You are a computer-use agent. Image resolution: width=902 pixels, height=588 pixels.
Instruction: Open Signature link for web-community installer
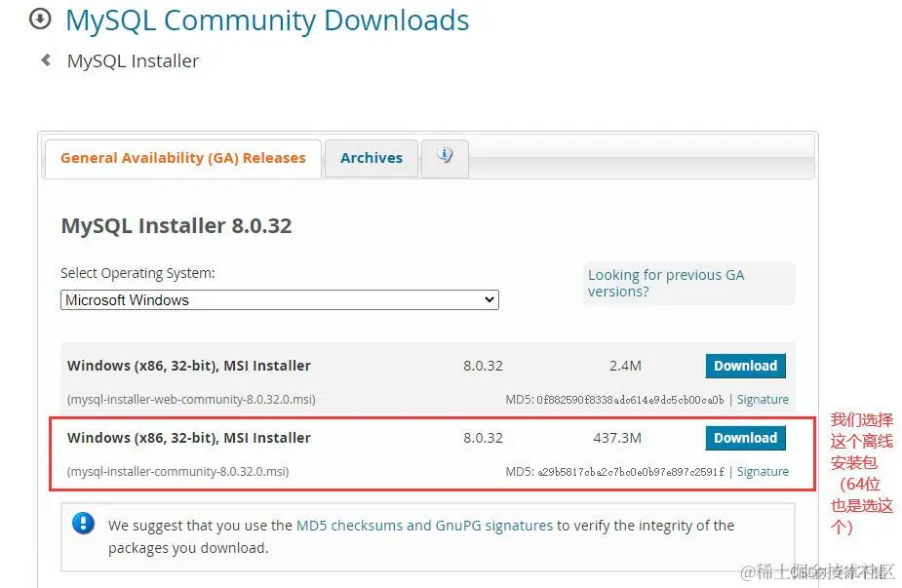763,399
